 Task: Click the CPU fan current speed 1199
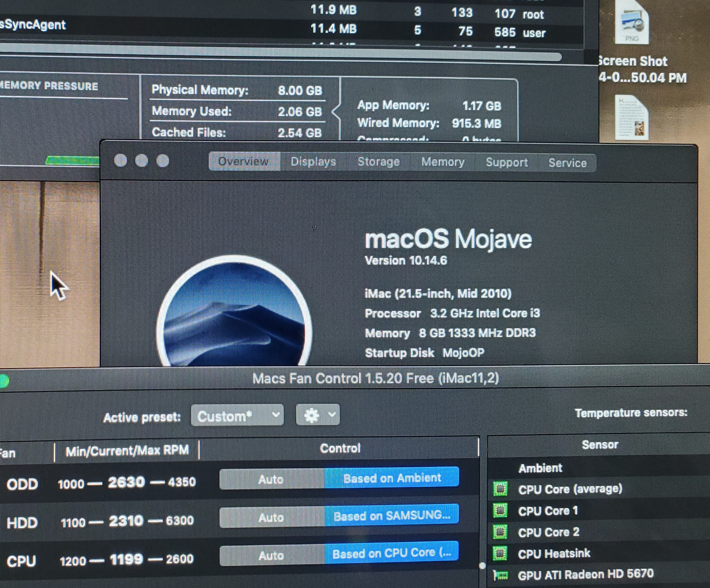coord(126,559)
